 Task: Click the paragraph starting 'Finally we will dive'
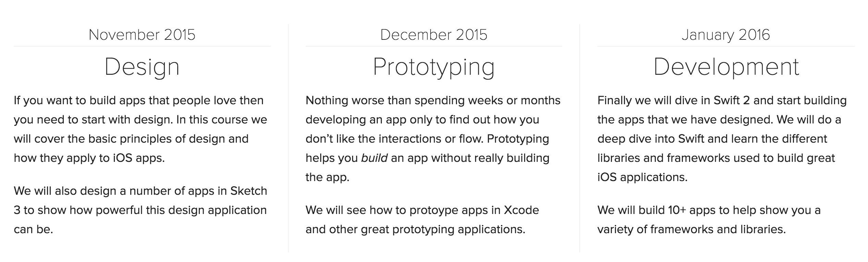pyautogui.click(x=722, y=139)
